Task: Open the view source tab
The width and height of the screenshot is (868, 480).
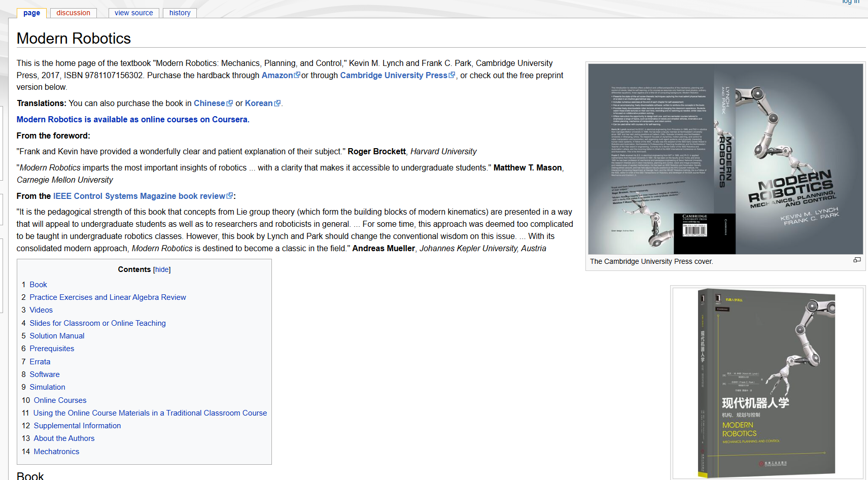Action: click(x=133, y=13)
